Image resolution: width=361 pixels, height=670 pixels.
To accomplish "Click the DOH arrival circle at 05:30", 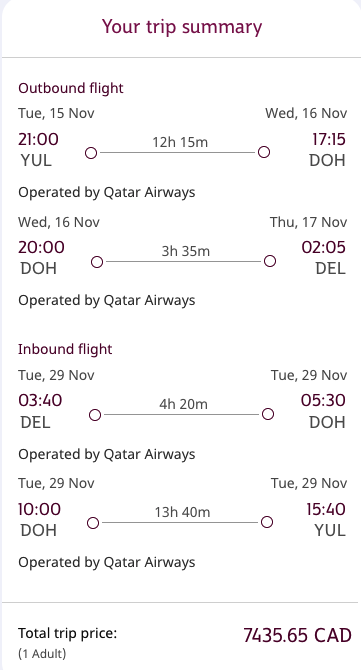I will (268, 414).
